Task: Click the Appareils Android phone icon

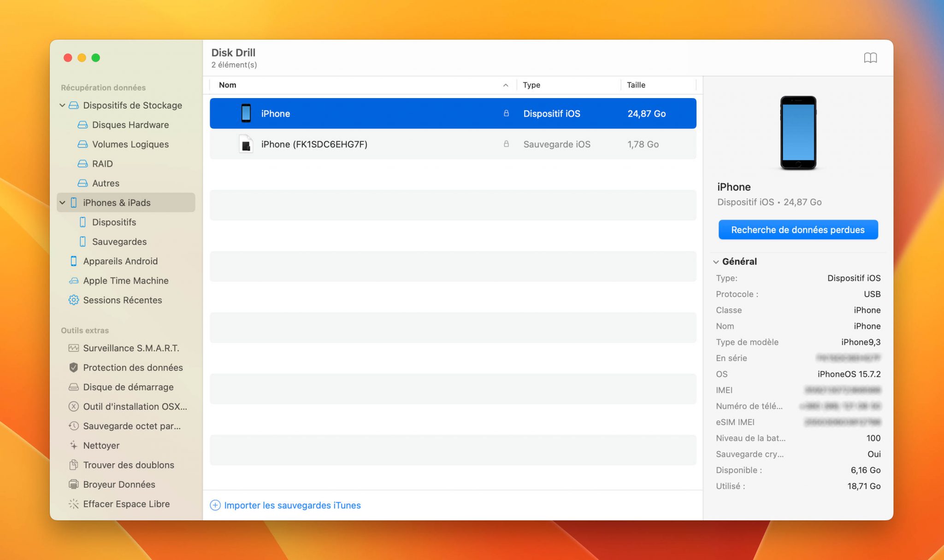Action: point(74,261)
